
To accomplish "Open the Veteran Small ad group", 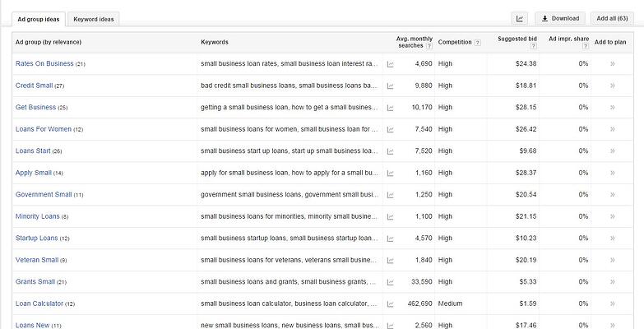I will [x=37, y=260].
